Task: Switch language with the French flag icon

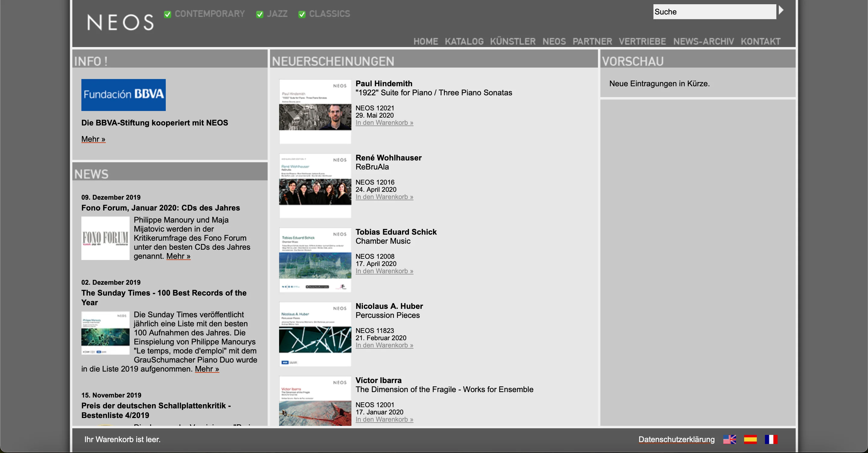Action: (x=771, y=439)
